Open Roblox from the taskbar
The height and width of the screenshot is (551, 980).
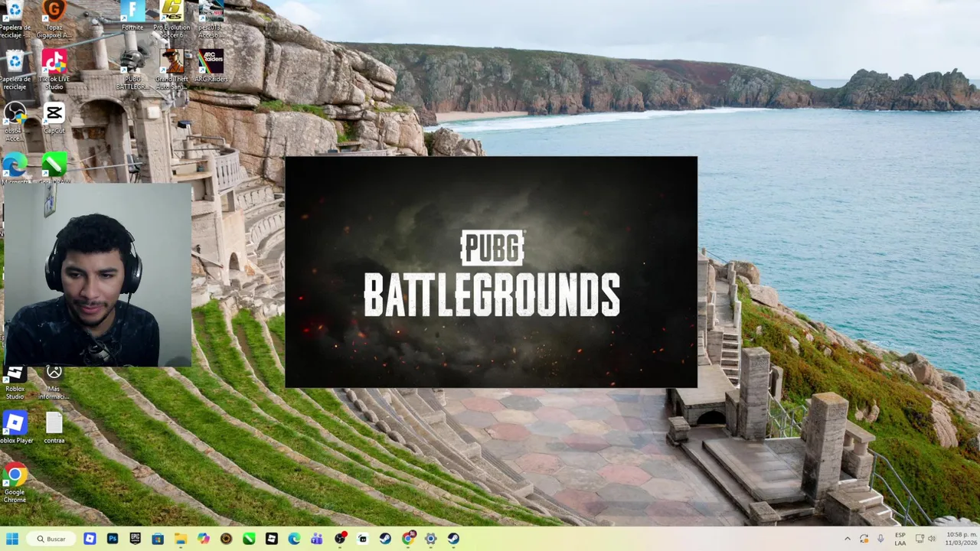point(90,539)
